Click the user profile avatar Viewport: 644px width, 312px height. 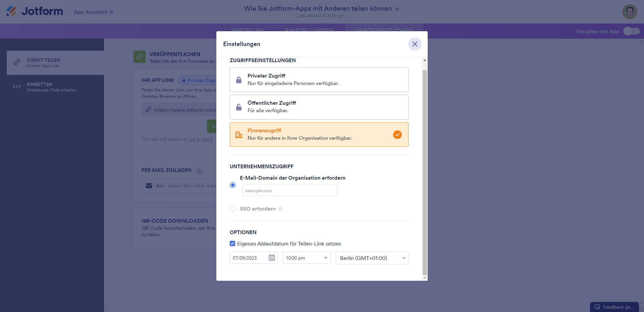pyautogui.click(x=630, y=12)
